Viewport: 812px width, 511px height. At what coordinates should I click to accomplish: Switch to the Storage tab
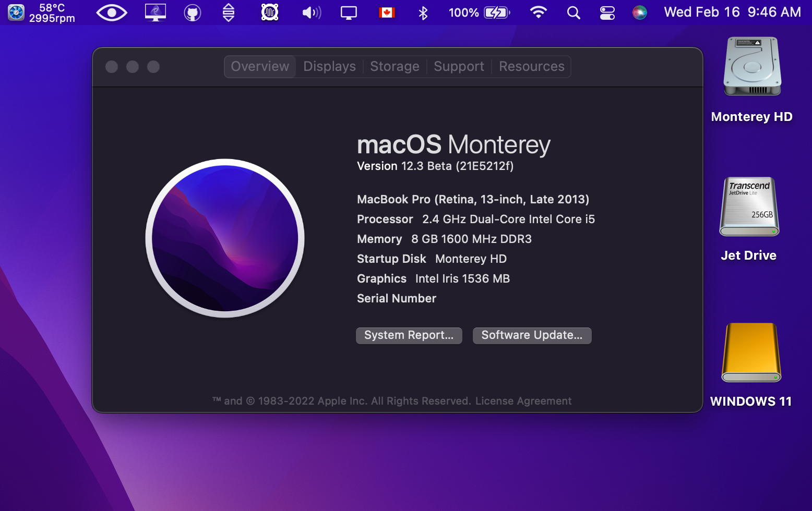tap(395, 67)
